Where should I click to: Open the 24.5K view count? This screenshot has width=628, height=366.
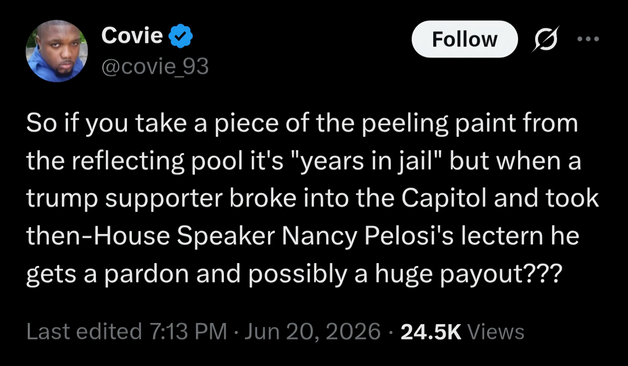(x=431, y=332)
